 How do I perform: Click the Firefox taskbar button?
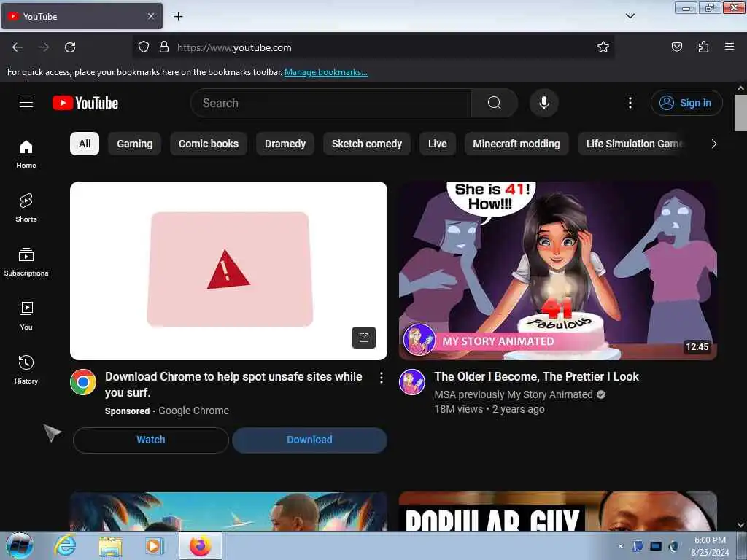coord(200,545)
